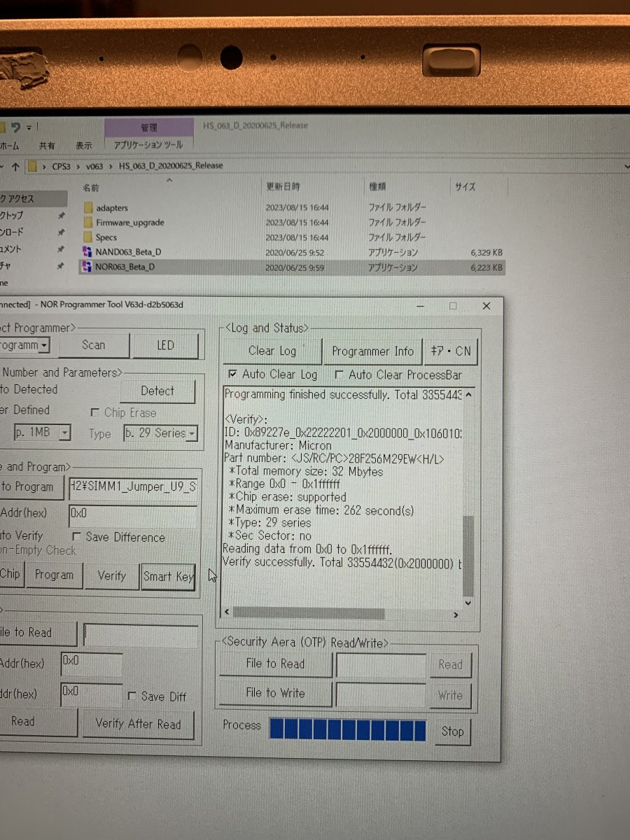The image size is (630, 840).
Task: Click the Detect button
Action: pyautogui.click(x=157, y=391)
